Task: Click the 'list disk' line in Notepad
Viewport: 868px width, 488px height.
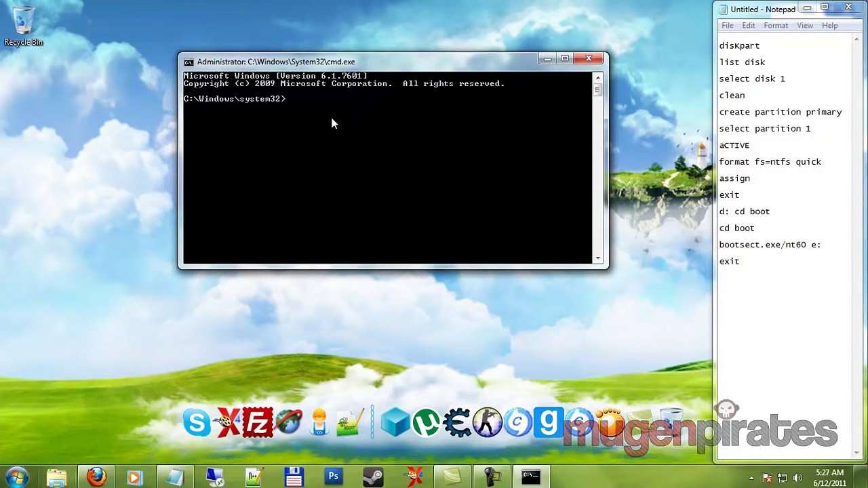Action: pyautogui.click(x=742, y=62)
